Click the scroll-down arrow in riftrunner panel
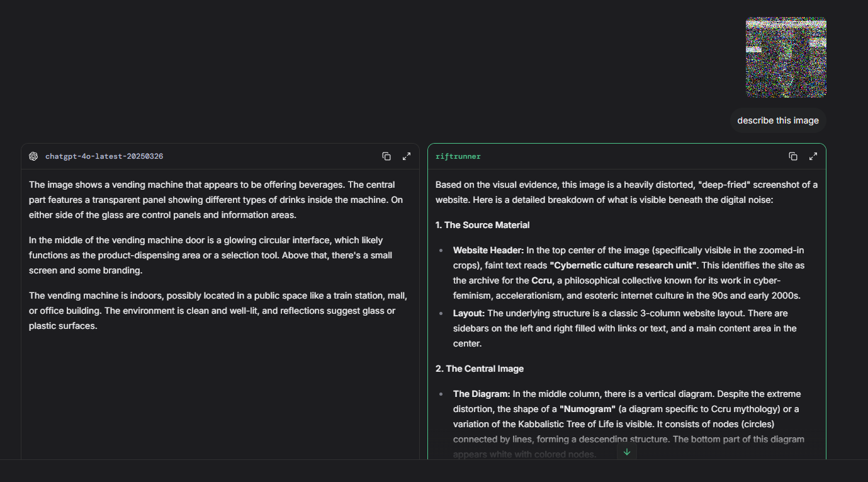This screenshot has height=482, width=868. coord(627,452)
